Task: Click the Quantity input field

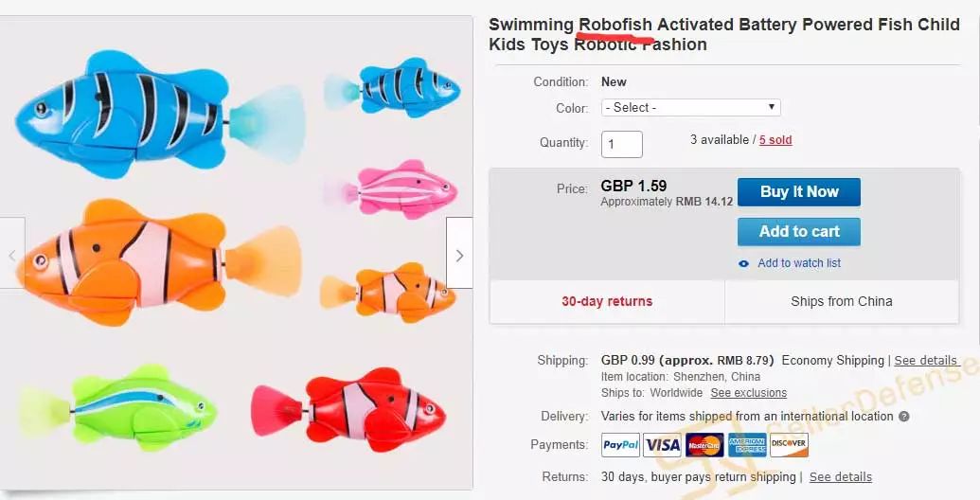Action: (x=622, y=144)
